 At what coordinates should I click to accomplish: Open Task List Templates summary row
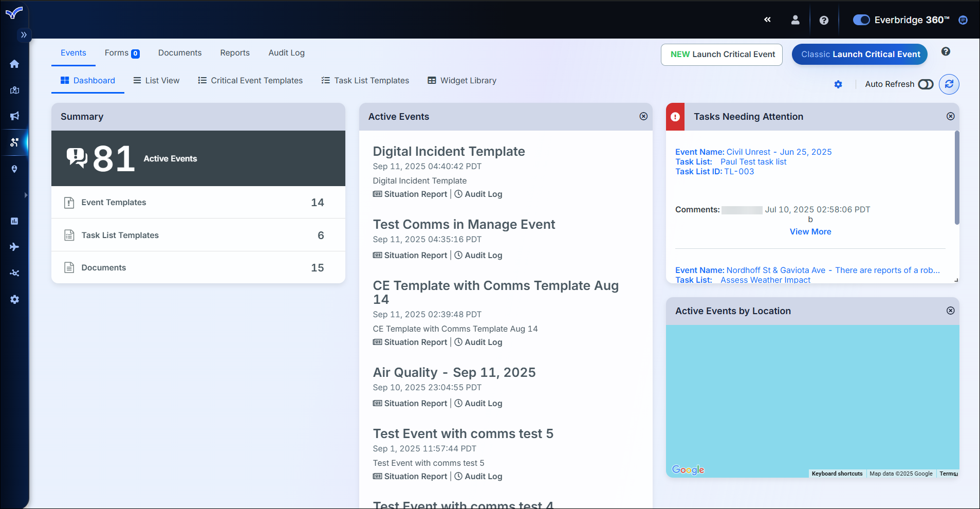click(198, 235)
